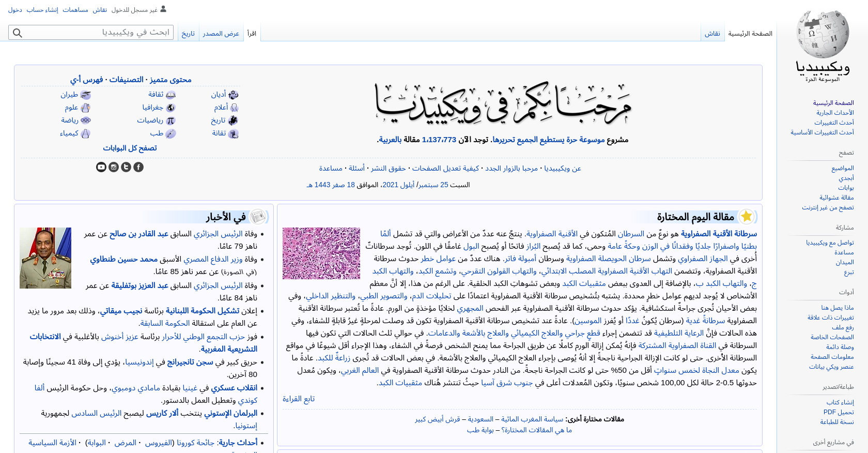This screenshot has width=868, height=453.
Task: Click the عن ويكيبيديا (About Wikipedia) link
Action: (x=563, y=168)
